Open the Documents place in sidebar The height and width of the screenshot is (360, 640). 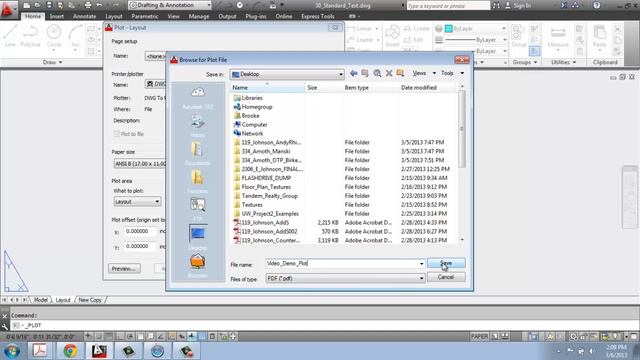tap(198, 154)
